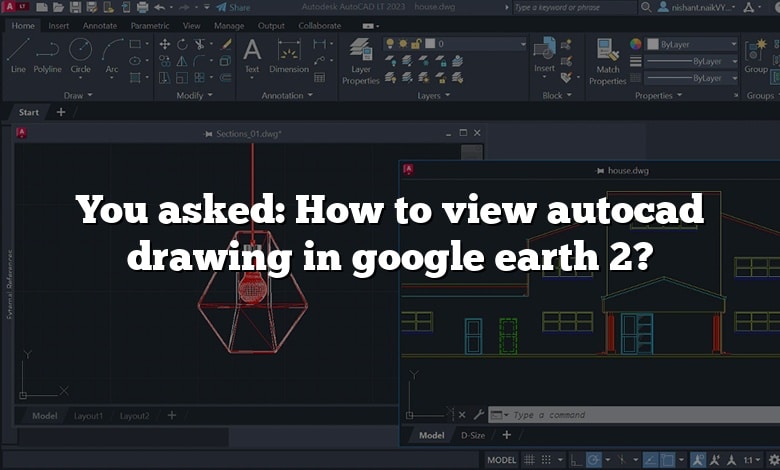The image size is (780, 470).
Task: Toggle layer 0 light bulb on/off
Action: coord(390,44)
